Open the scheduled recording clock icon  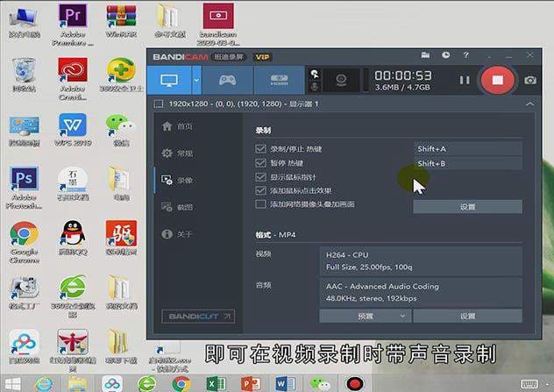[446, 55]
